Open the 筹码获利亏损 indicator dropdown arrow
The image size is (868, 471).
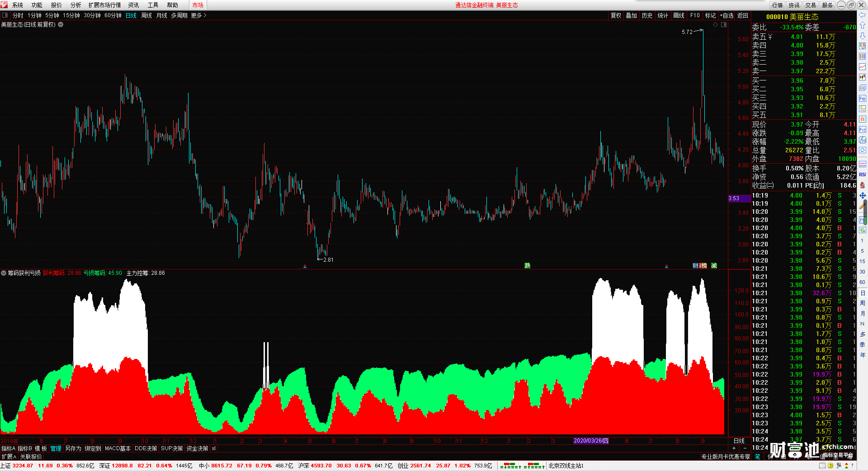4,273
